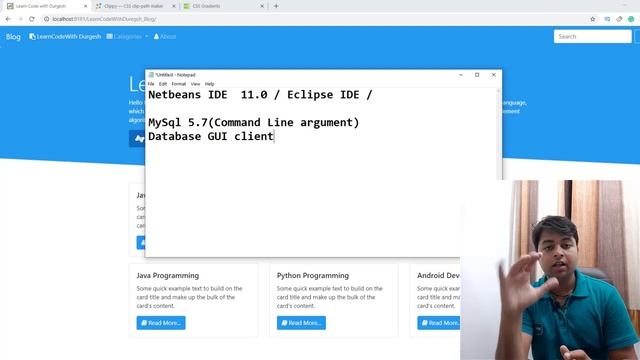The image size is (640, 360).
Task: Click the browser forward arrow
Action: pos(20,19)
